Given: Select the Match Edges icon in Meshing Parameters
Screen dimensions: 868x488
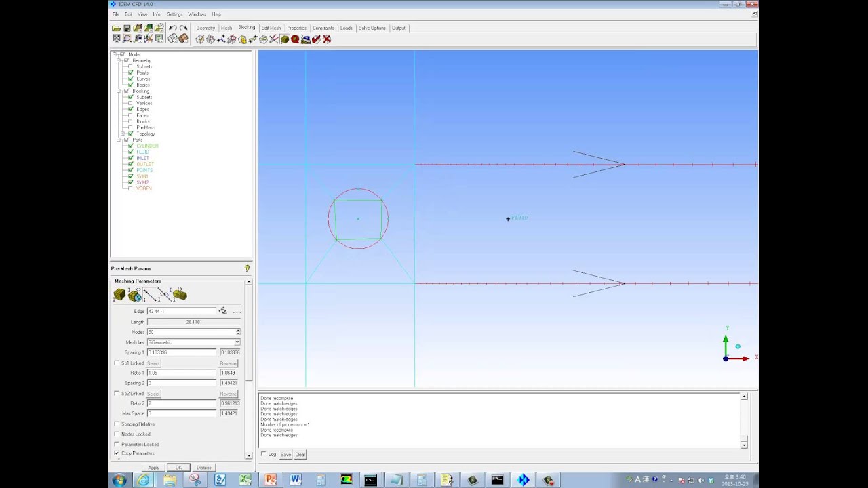Looking at the screenshot, I should [165, 295].
